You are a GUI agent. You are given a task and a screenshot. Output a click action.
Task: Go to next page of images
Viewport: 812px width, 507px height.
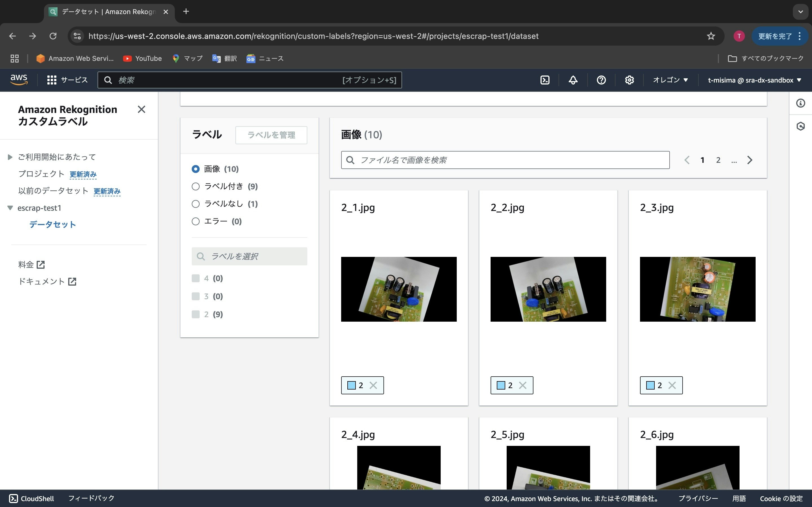750,160
